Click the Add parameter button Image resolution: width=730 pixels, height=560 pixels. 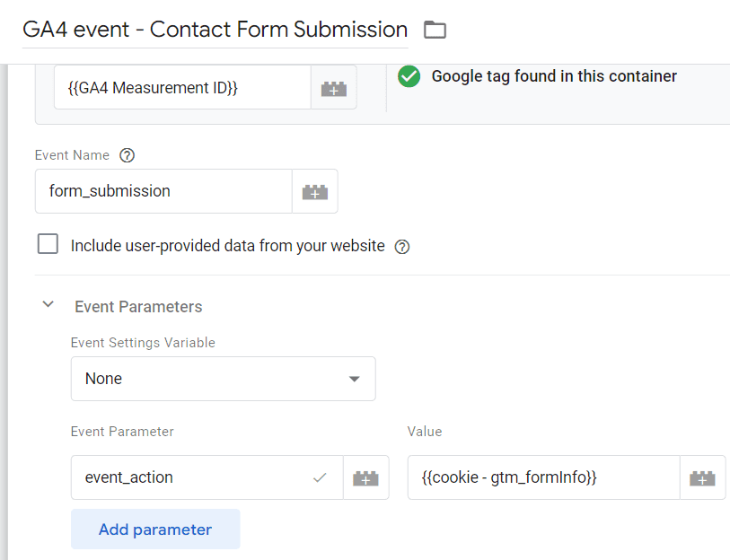click(x=155, y=529)
